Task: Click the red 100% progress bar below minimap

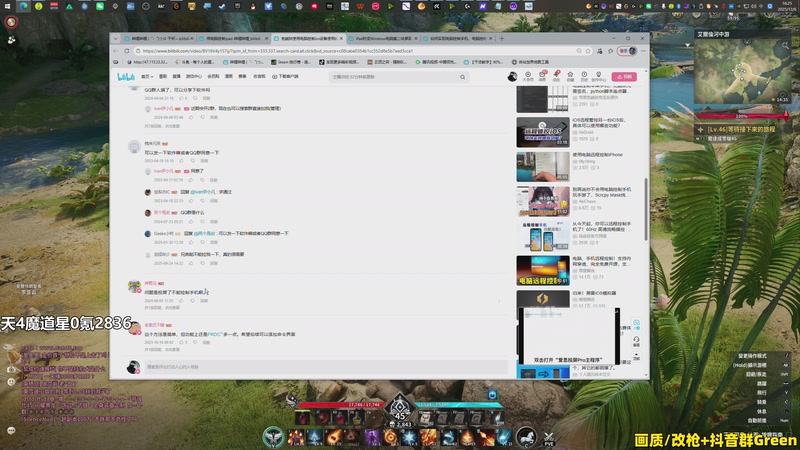Action: [742, 116]
